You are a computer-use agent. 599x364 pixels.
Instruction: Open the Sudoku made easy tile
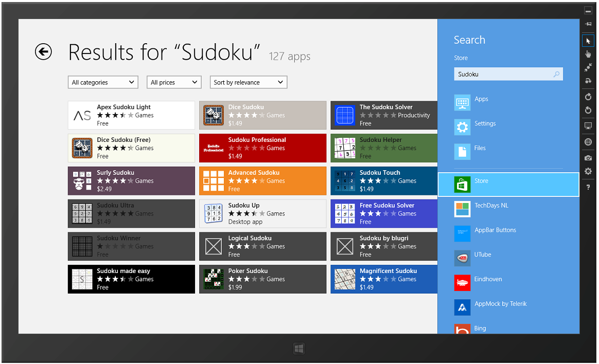tap(131, 279)
